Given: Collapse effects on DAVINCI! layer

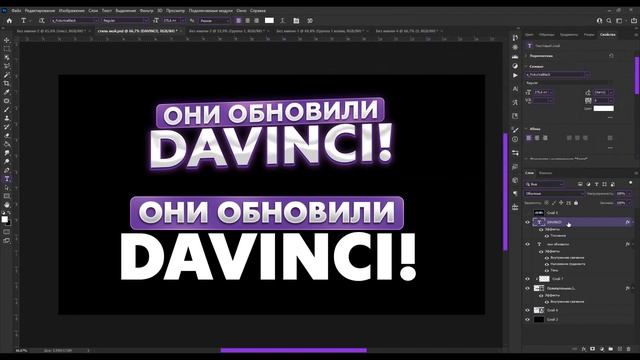Looking at the screenshot, I should (x=633, y=222).
